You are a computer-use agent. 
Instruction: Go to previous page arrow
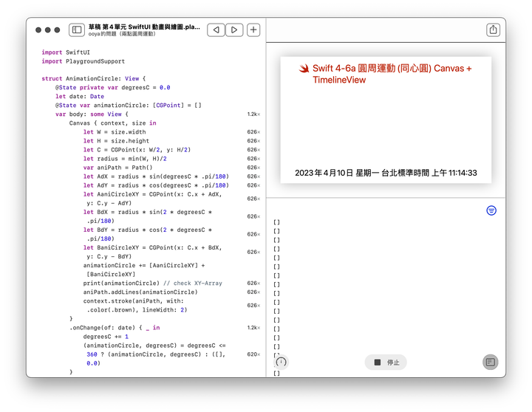point(216,30)
